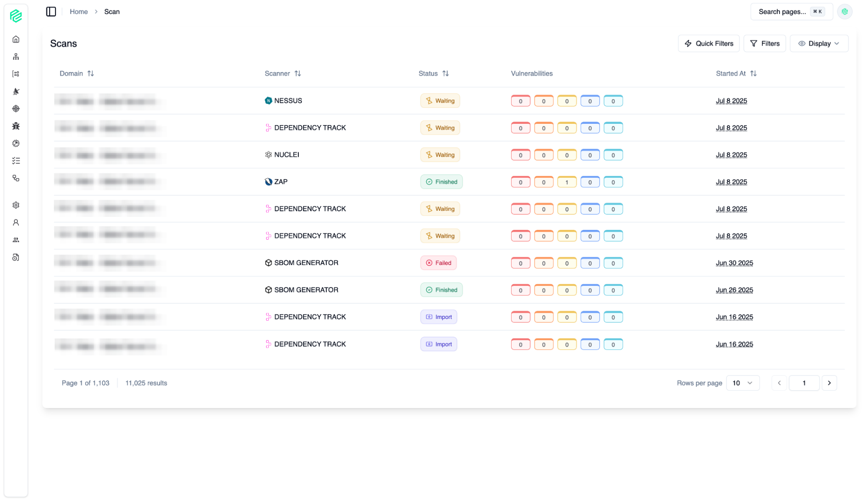Click red critical count on ZAP row
This screenshot has height=501, width=868.
[x=520, y=182]
